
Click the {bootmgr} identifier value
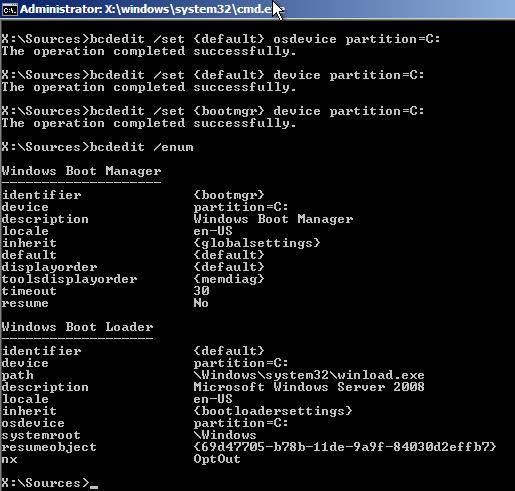pyautogui.click(x=229, y=195)
